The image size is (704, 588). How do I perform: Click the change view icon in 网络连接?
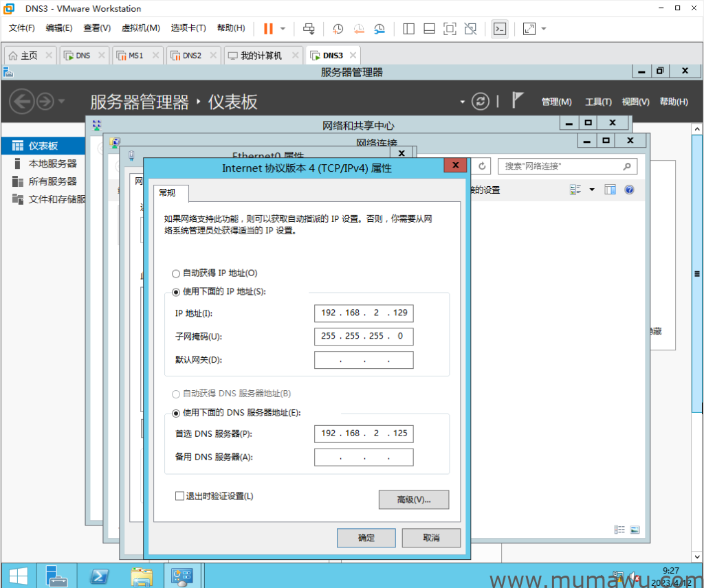575,190
